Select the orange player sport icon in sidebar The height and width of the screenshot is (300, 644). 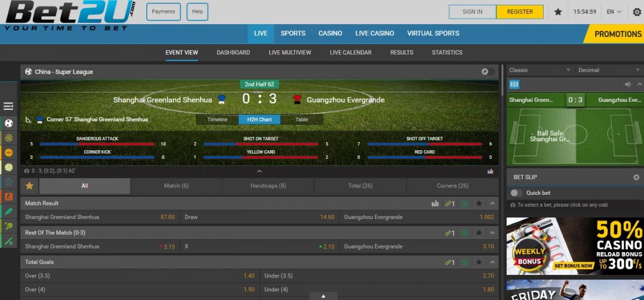9,197
